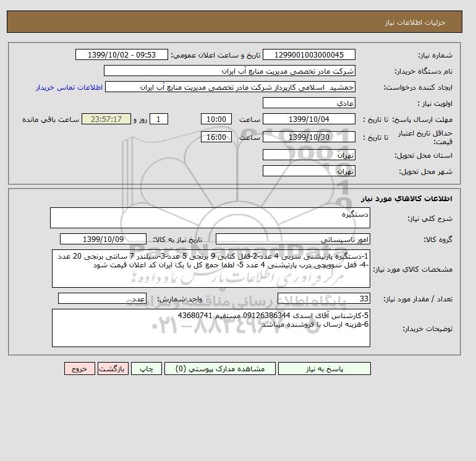Viewport: 476px width, 461px height.
Task: Click the جزئیات اطلاعات نیاز header title
Action: tap(415, 22)
